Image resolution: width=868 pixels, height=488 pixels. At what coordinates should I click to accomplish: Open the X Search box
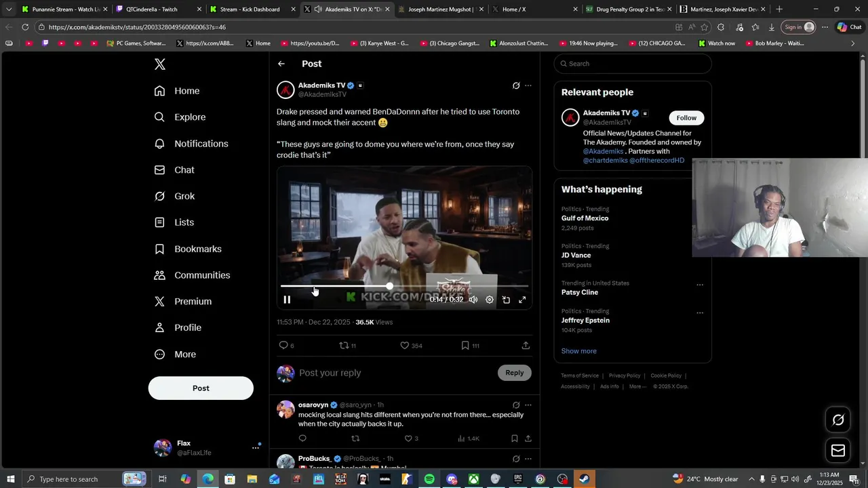pos(633,64)
